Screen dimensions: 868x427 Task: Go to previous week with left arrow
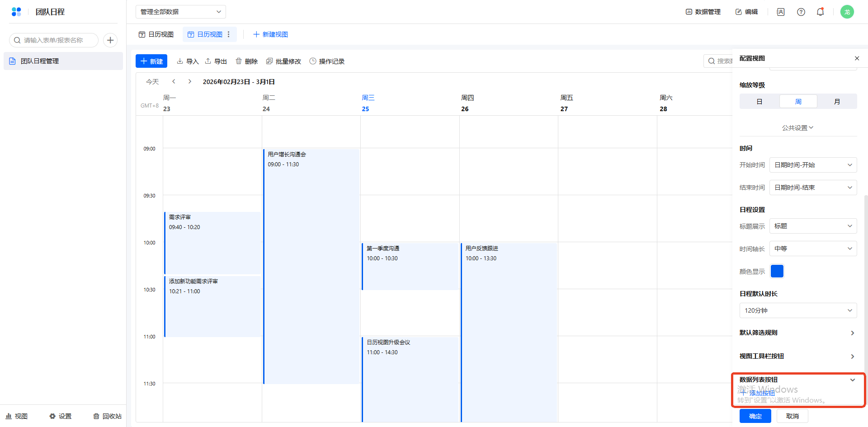click(x=174, y=81)
